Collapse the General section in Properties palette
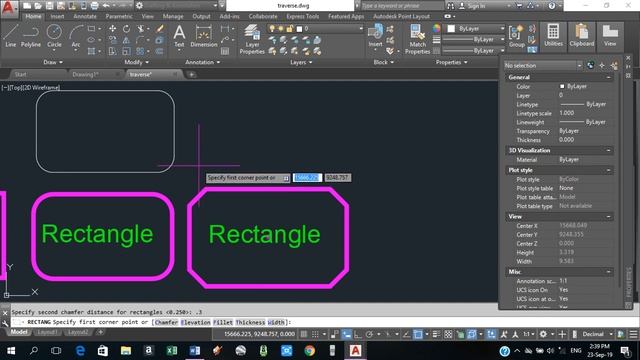The image size is (640, 360). (608, 77)
